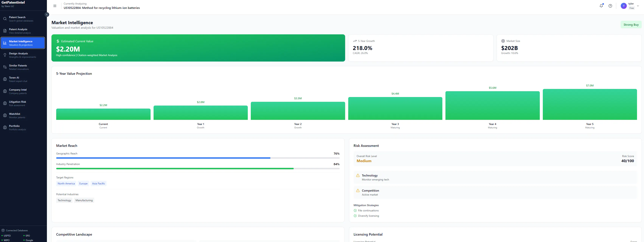Screen dimensions: 644x242
Task: Open help with the question mark icon
Action: [x=610, y=6]
